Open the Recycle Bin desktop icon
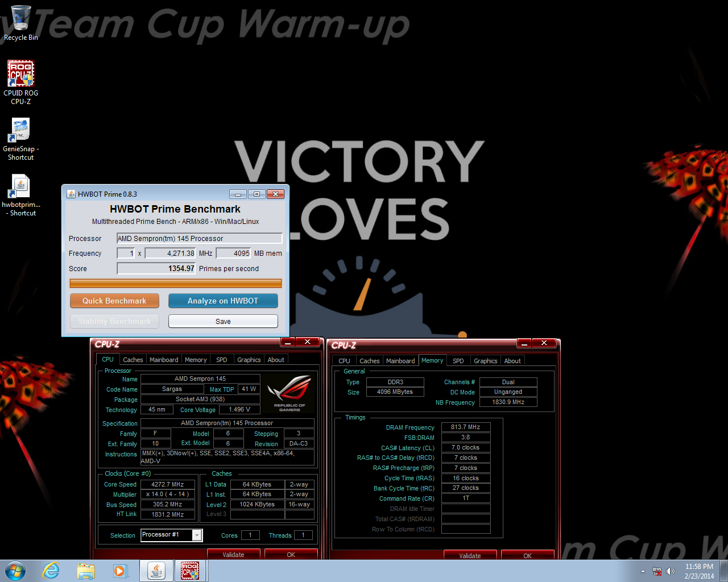Screen dimensions: 728x582 pos(21,23)
